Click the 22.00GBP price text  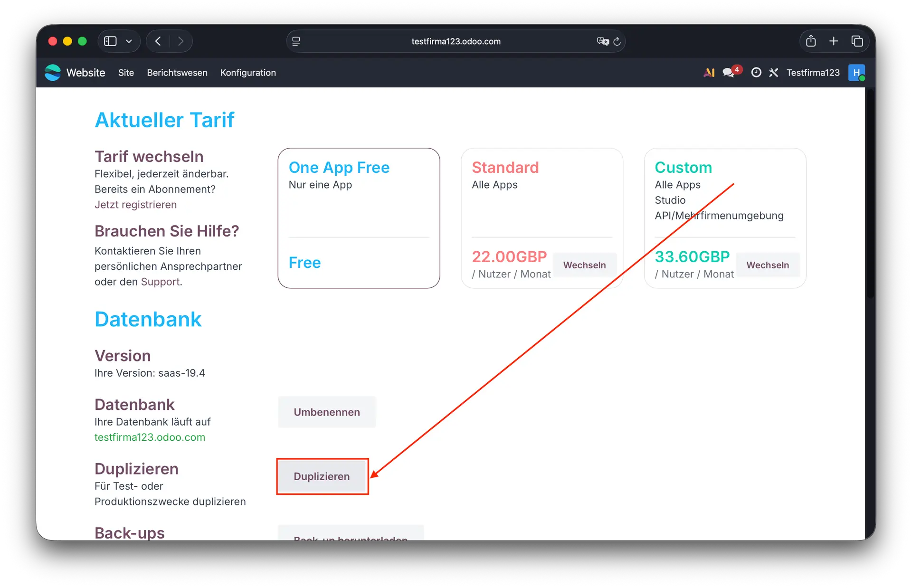click(x=509, y=257)
